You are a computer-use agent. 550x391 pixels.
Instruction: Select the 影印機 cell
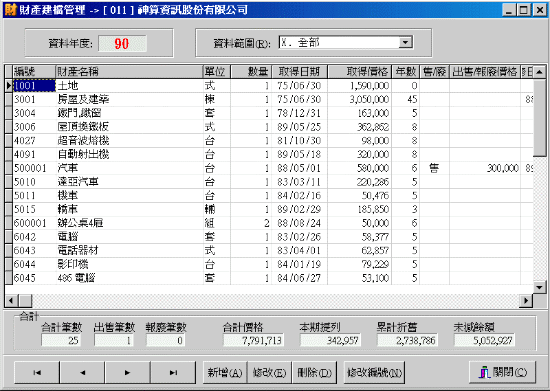coord(129,264)
